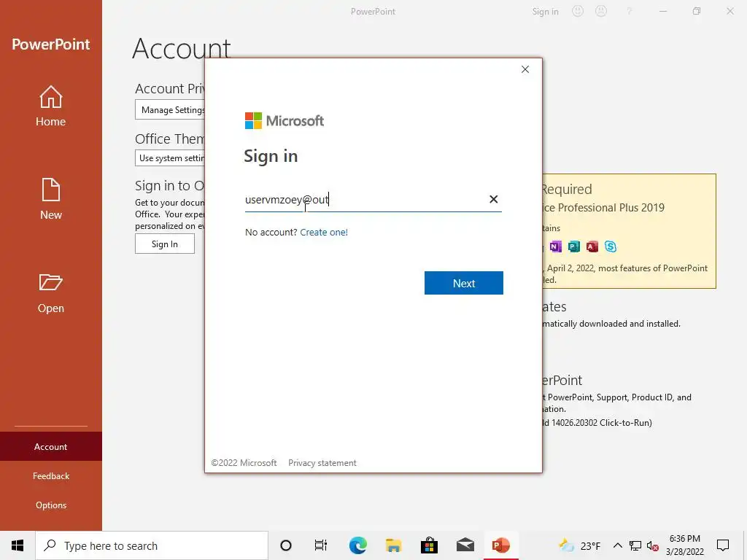Show hidden system tray icons
This screenshot has height=560, width=747.
point(617,545)
